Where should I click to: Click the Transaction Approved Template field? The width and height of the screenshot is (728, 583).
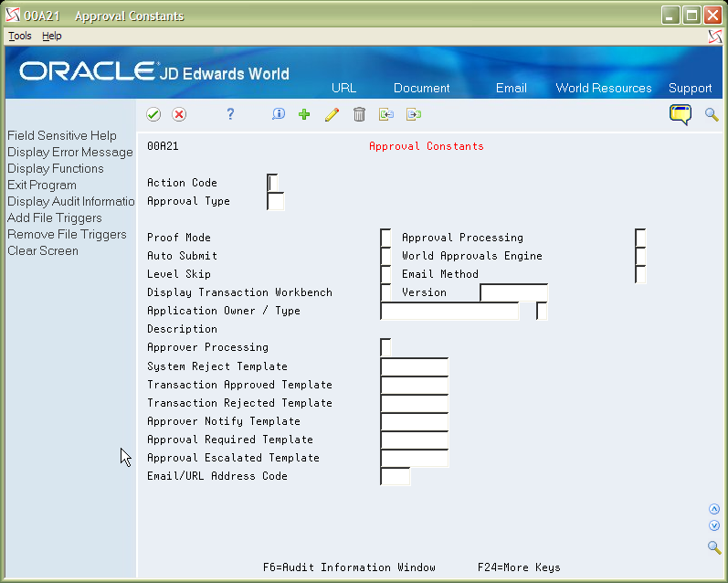pyautogui.click(x=415, y=385)
